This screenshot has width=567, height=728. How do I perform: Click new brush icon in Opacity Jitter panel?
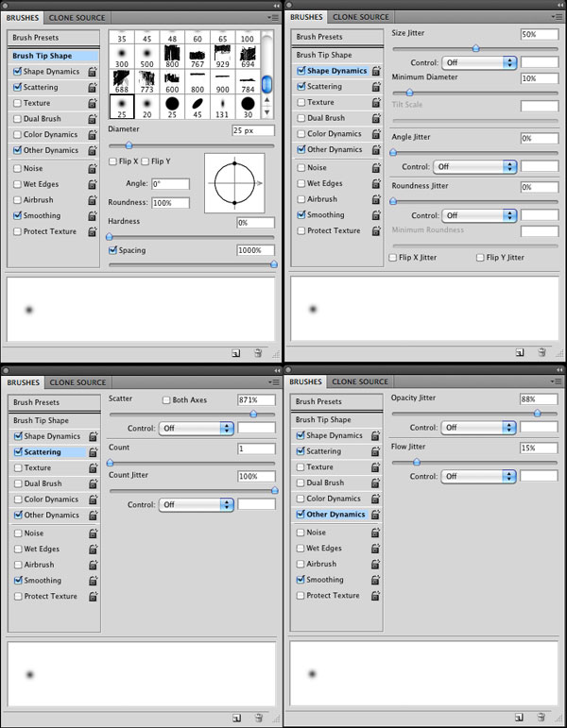click(x=519, y=718)
